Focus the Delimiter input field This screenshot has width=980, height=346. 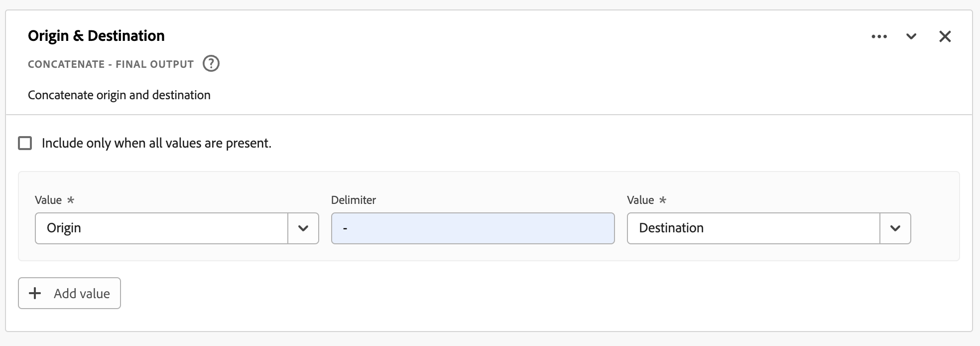tap(473, 228)
